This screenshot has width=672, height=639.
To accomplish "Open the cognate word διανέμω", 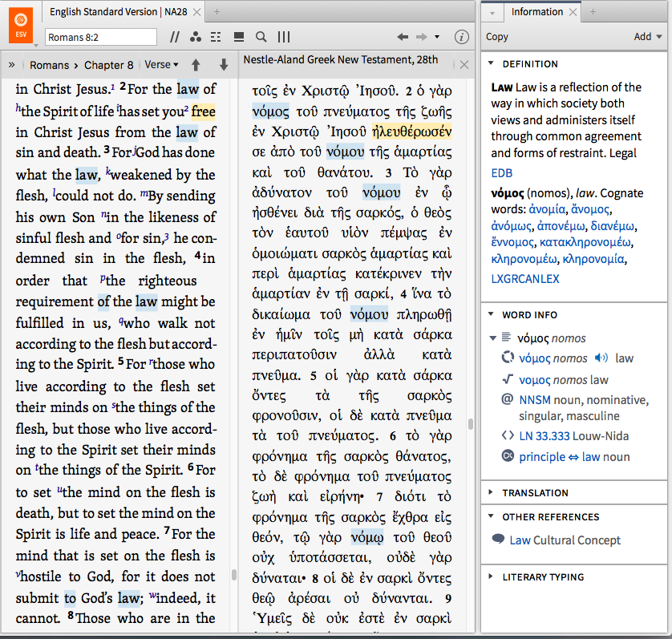I will coord(613,226).
